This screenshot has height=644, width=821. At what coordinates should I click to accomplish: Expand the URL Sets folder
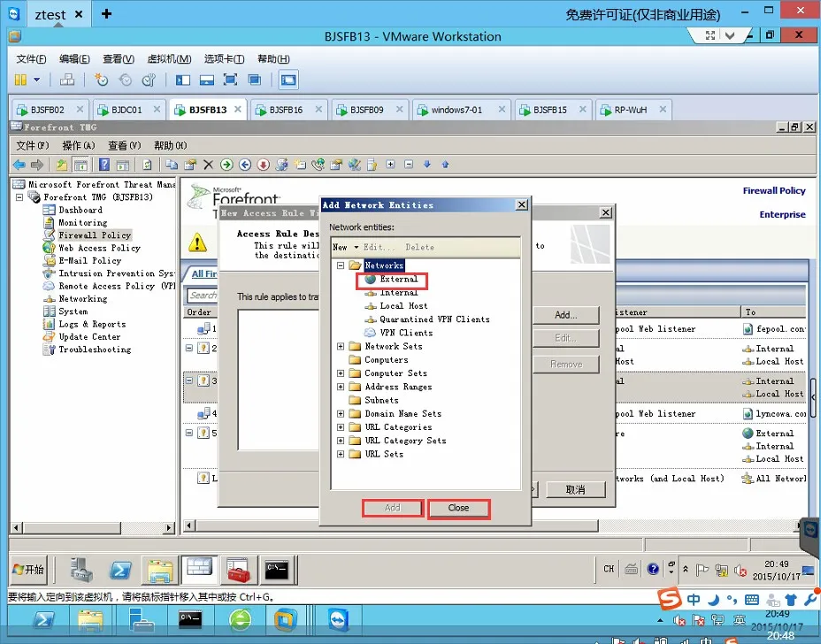341,454
